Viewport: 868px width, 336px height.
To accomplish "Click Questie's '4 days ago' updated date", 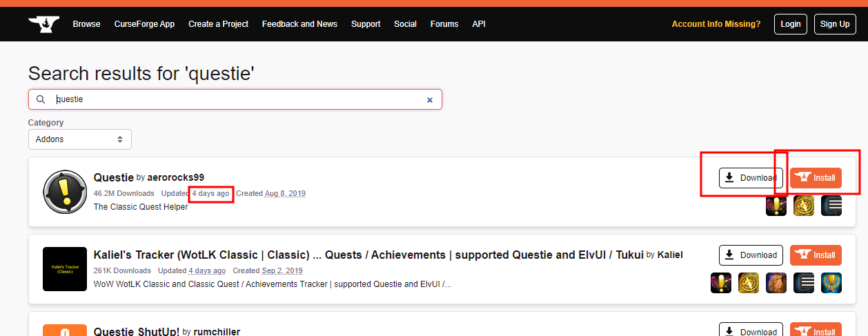I will [210, 193].
